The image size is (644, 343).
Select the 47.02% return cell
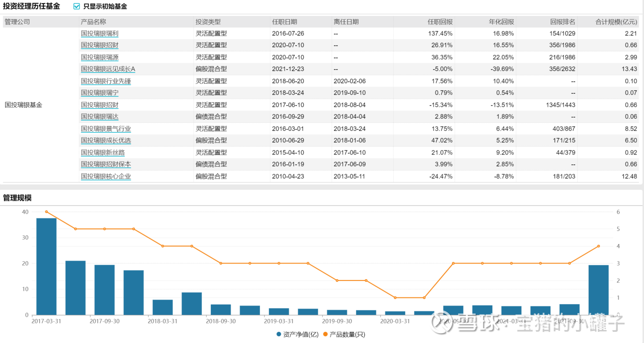442,141
